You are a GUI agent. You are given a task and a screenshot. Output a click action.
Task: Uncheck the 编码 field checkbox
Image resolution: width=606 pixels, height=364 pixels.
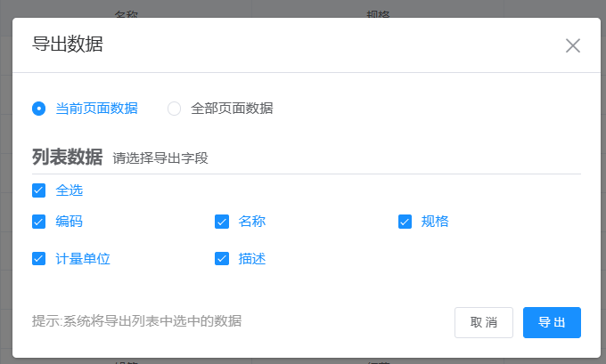[39, 222]
